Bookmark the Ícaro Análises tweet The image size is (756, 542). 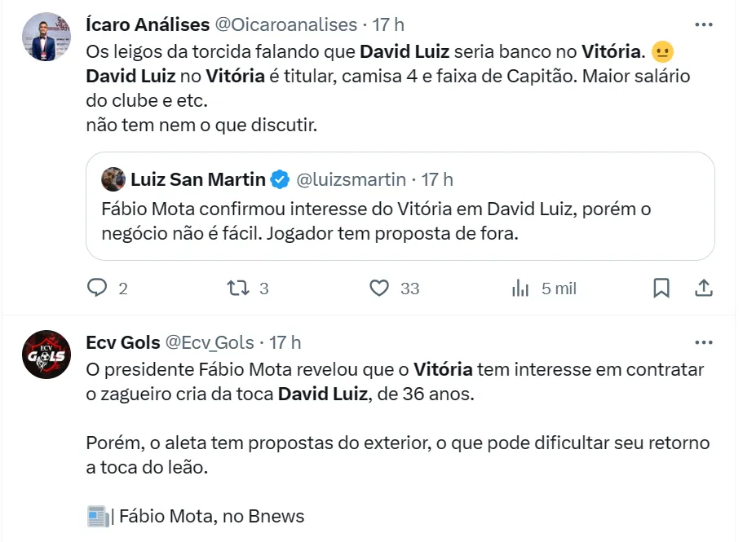[661, 288]
